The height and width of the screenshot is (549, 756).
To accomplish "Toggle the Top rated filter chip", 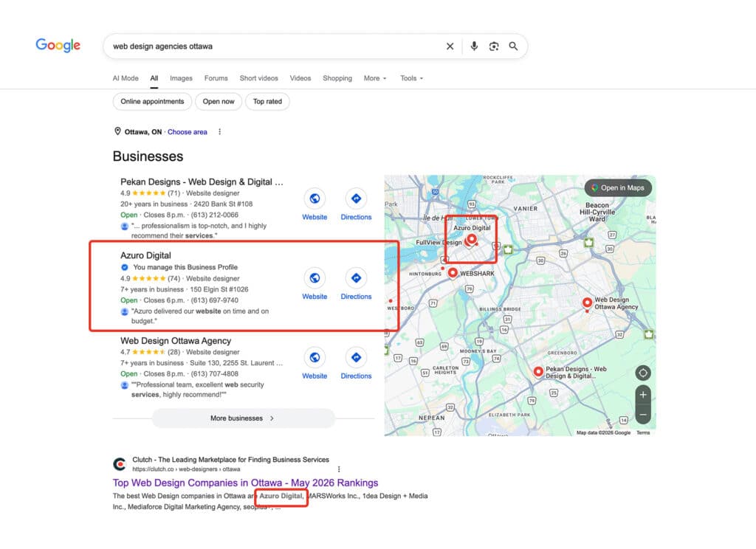I will [267, 102].
